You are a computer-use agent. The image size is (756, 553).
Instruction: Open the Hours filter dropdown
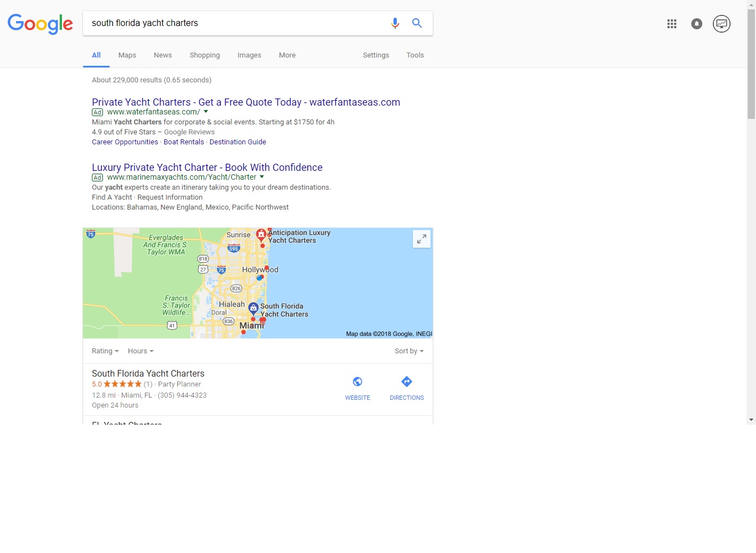click(x=141, y=351)
